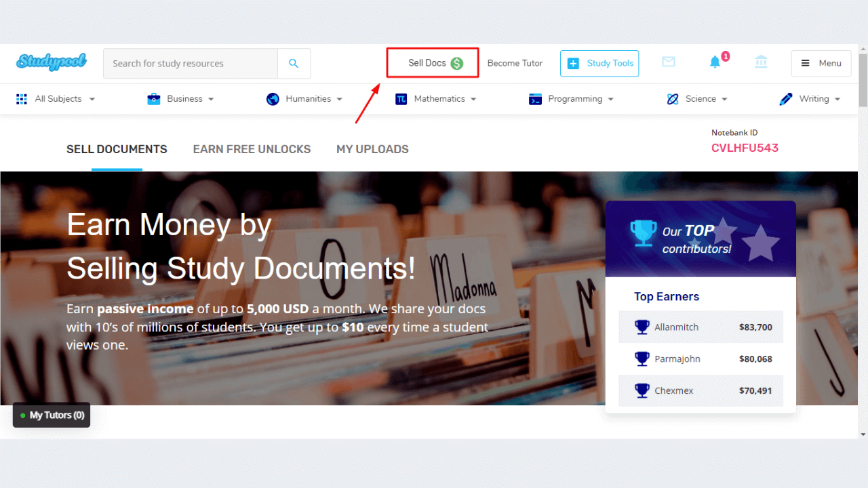Screen dimensions: 868x488
Task: Click the Chexmex earner name
Action: point(673,390)
